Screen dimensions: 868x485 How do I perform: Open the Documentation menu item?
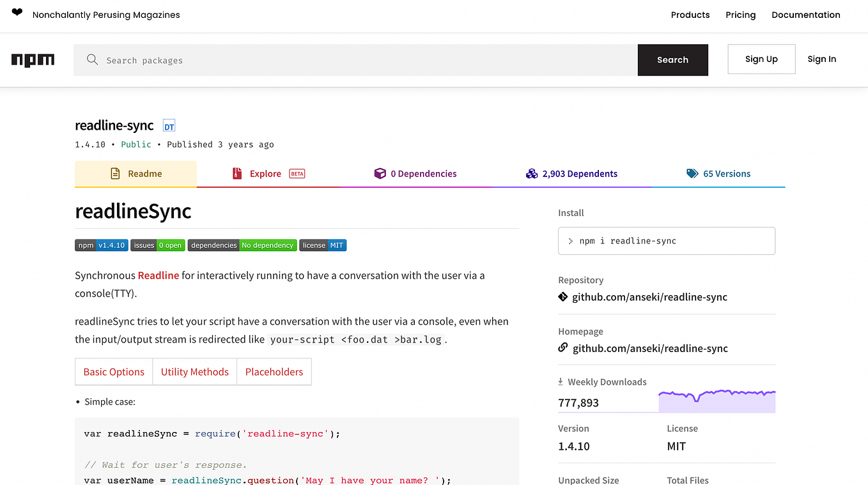[806, 15]
